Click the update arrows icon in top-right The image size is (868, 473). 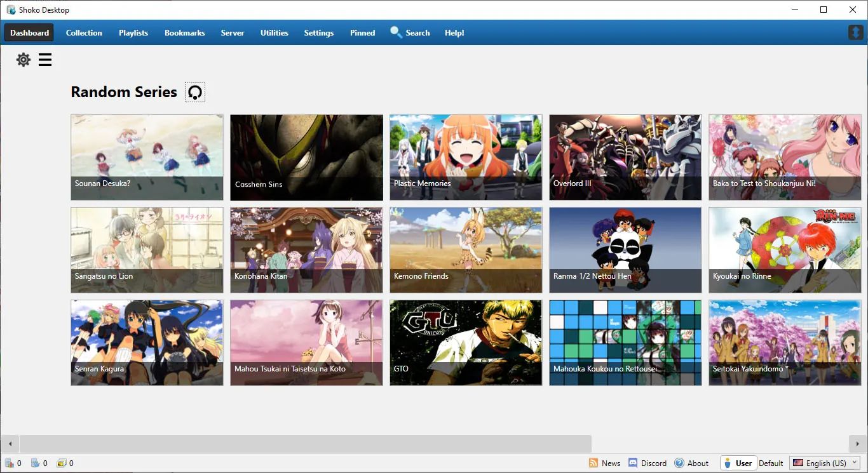pyautogui.click(x=856, y=32)
